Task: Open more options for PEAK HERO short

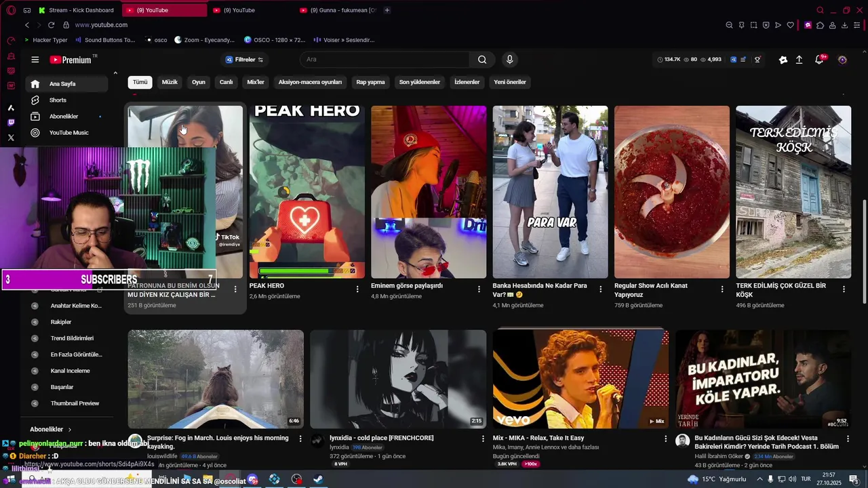Action: [357, 289]
